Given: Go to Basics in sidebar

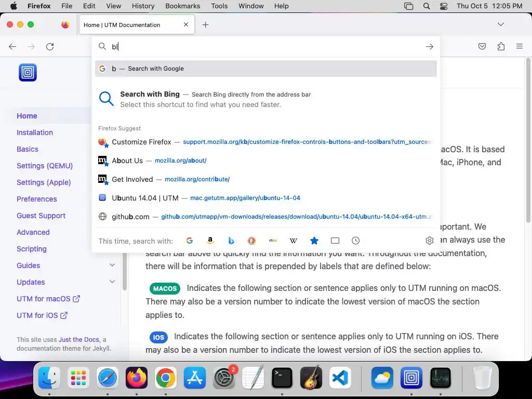Looking at the screenshot, I should 28,149.
